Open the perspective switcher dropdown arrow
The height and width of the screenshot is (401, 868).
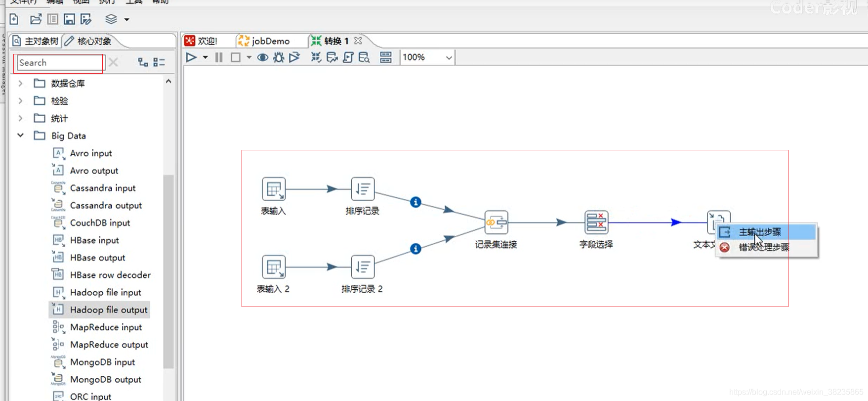pos(126,20)
